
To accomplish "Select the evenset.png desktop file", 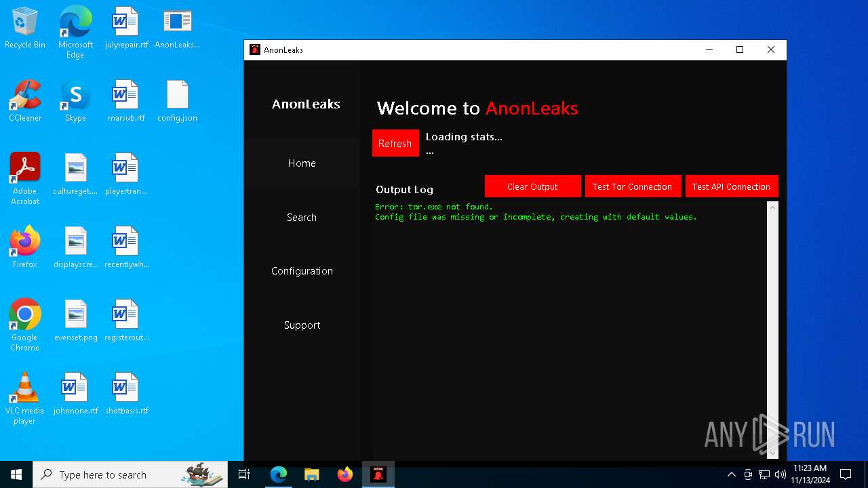I will (x=75, y=320).
